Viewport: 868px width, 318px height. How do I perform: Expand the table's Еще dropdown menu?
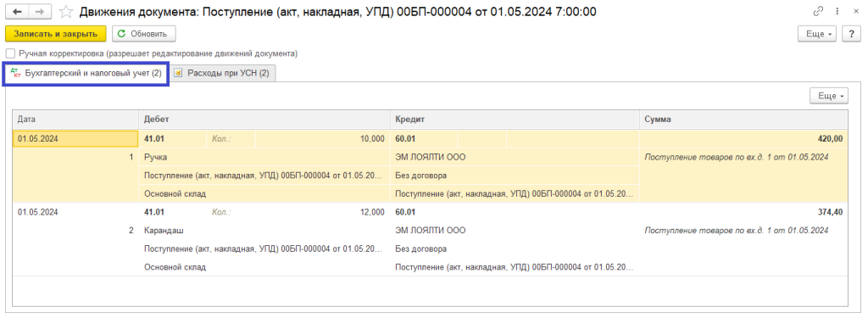coord(829,96)
